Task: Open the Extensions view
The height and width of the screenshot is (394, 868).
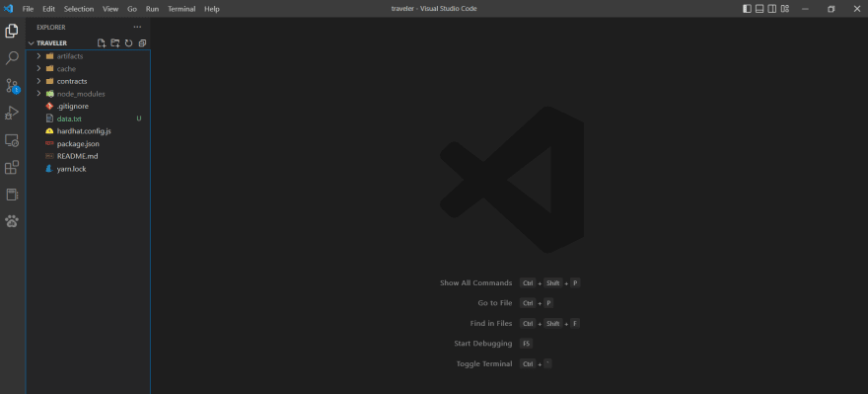Action: (x=12, y=167)
